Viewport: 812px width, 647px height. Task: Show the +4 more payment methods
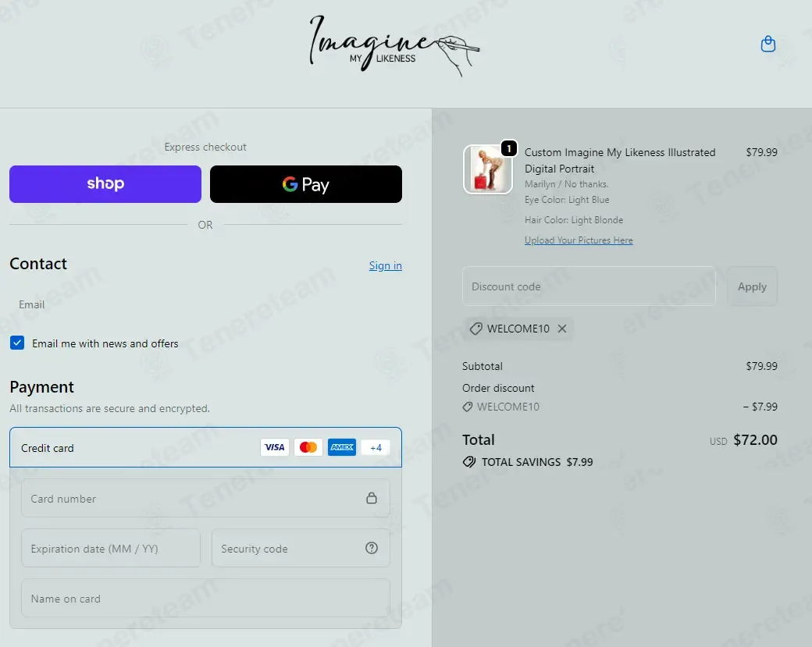tap(376, 448)
